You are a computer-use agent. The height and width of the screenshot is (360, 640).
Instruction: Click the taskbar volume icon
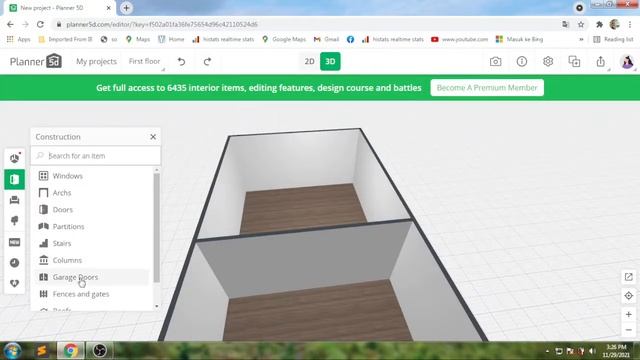click(592, 351)
